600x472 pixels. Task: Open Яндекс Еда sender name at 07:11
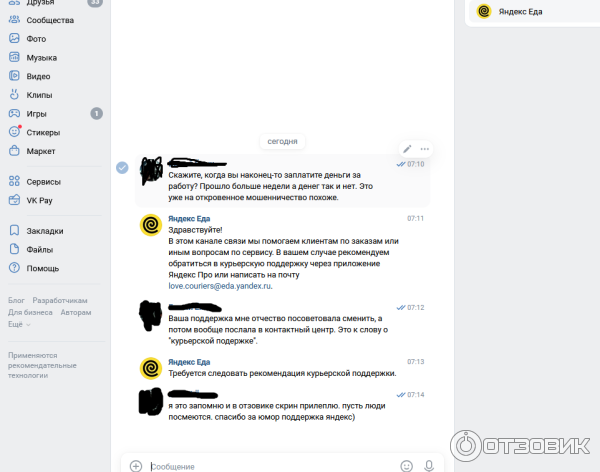[189, 219]
